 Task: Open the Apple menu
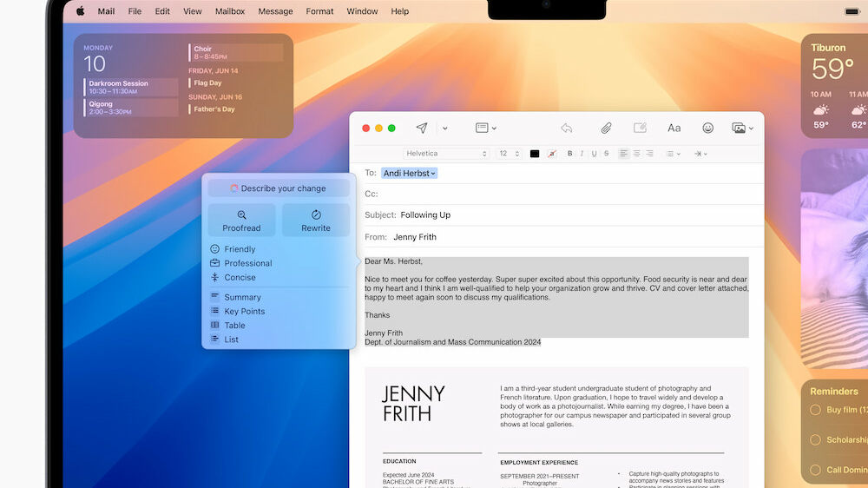click(x=80, y=11)
